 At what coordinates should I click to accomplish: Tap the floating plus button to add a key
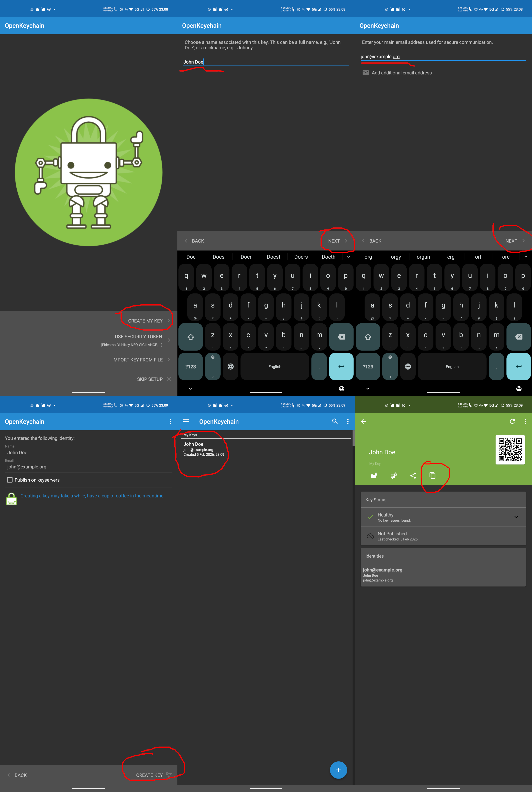tap(338, 770)
